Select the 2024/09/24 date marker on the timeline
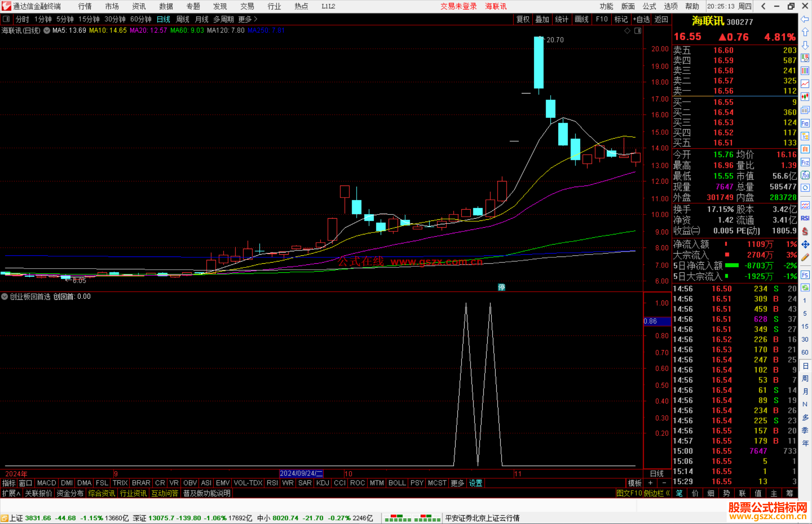The image size is (812, 524). tap(301, 473)
